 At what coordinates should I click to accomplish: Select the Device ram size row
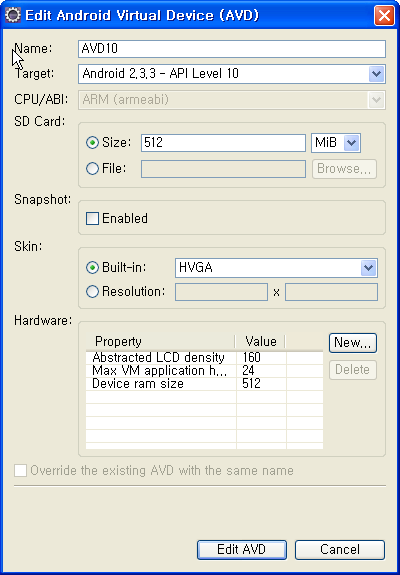[x=204, y=384]
